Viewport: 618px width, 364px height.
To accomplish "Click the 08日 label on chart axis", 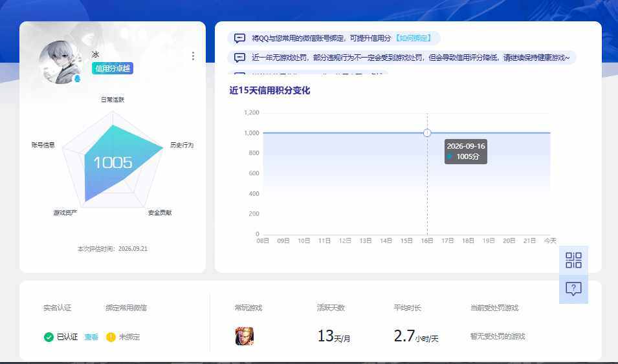I will pos(263,241).
